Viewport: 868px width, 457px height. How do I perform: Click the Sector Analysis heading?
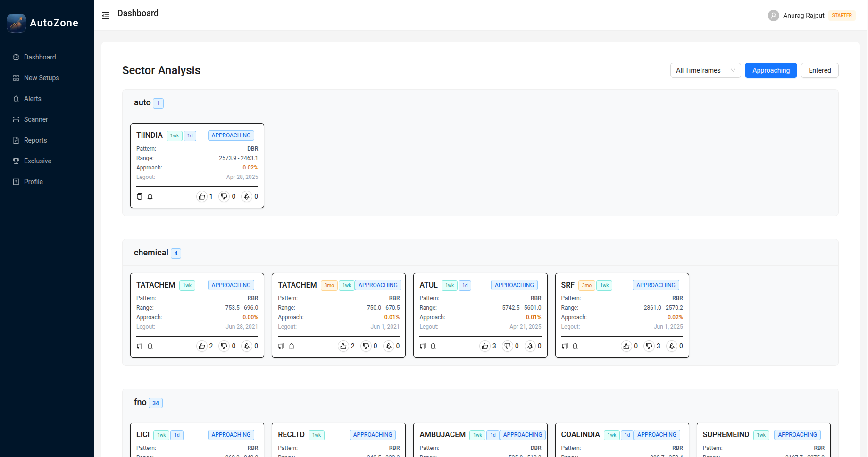pos(161,70)
